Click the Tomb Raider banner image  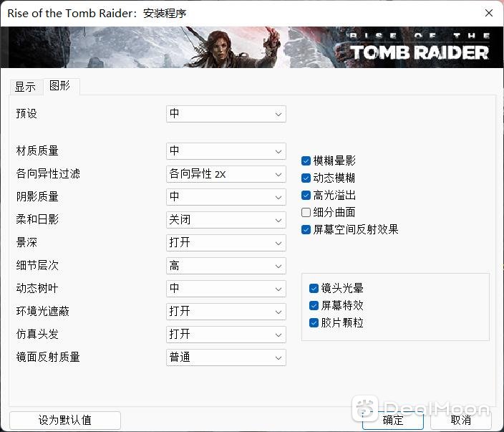coord(252,47)
